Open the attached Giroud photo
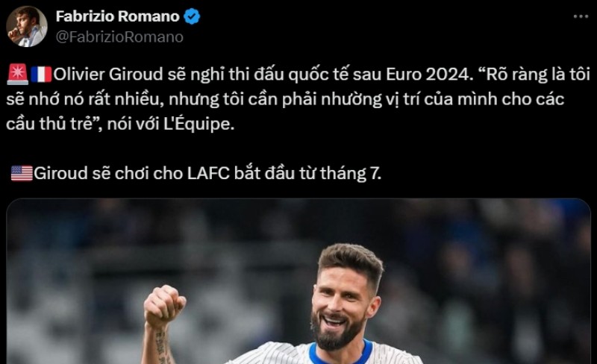The image size is (597, 364). pos(298,281)
